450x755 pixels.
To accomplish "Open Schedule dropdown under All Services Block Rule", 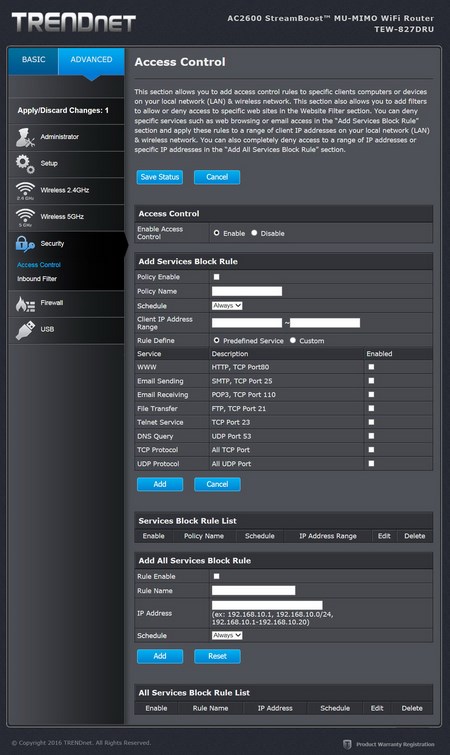I will point(227,636).
